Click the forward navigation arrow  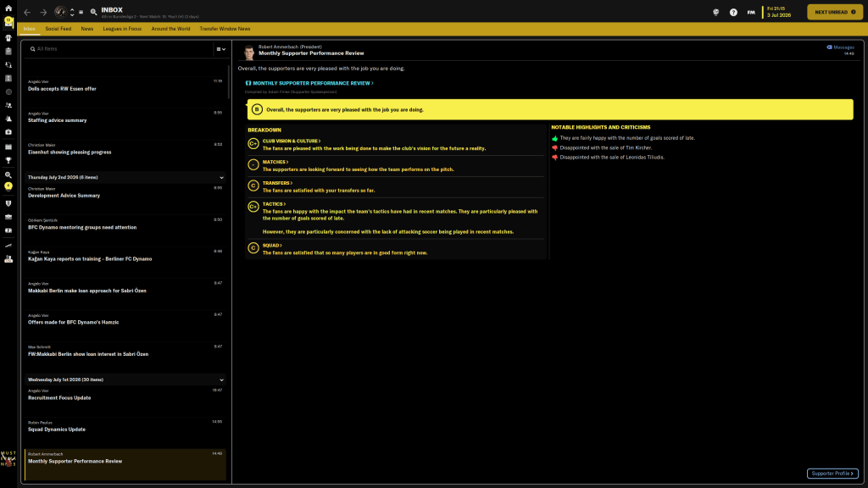43,13
